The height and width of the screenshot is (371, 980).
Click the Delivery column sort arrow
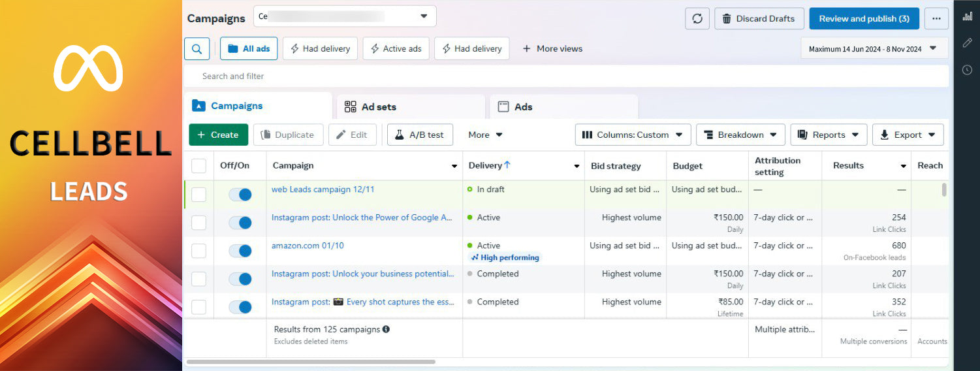(507, 165)
